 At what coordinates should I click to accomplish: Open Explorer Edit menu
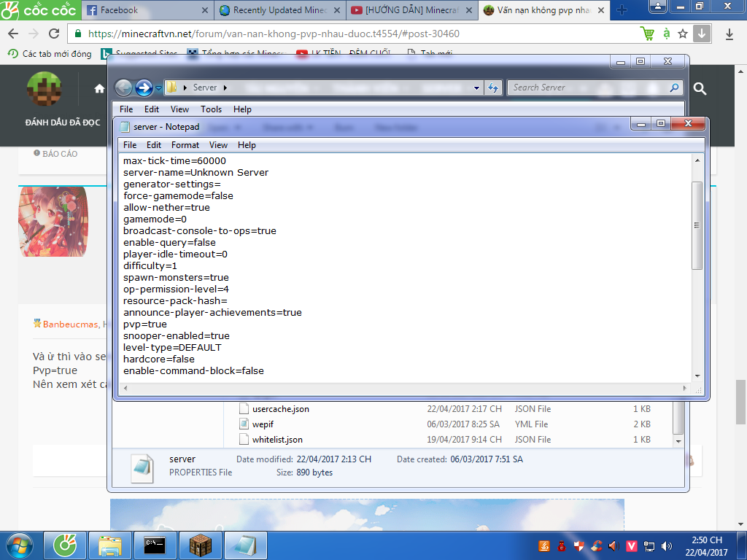[152, 109]
